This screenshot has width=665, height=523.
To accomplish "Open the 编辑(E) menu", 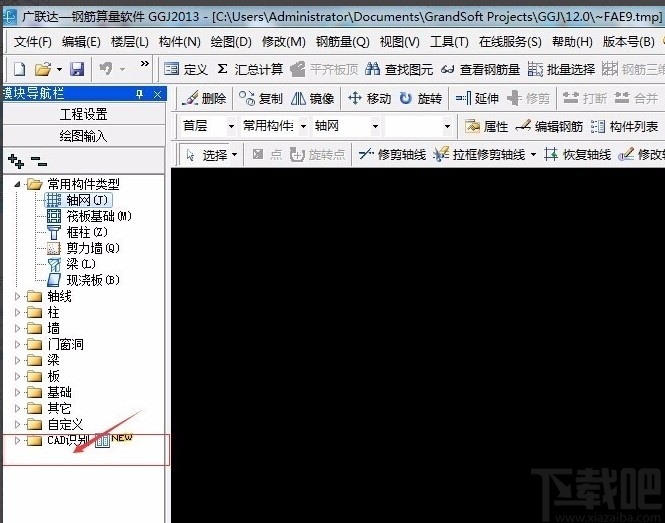I will pos(81,42).
